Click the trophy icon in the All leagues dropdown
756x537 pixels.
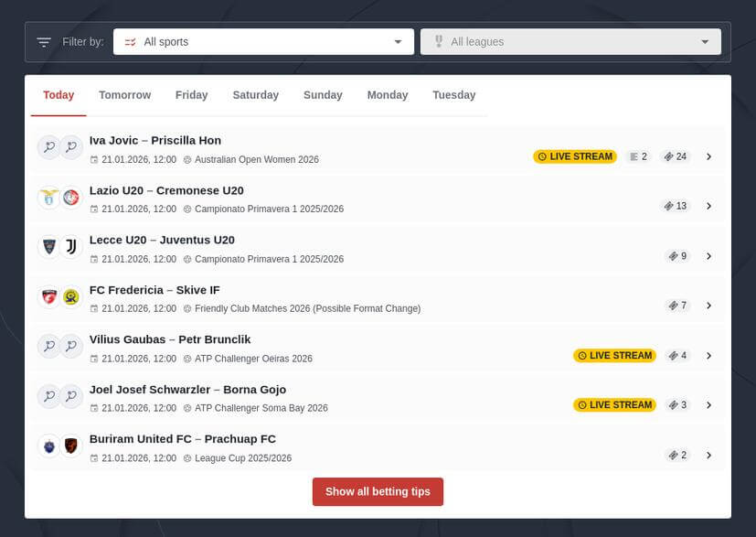[438, 41]
